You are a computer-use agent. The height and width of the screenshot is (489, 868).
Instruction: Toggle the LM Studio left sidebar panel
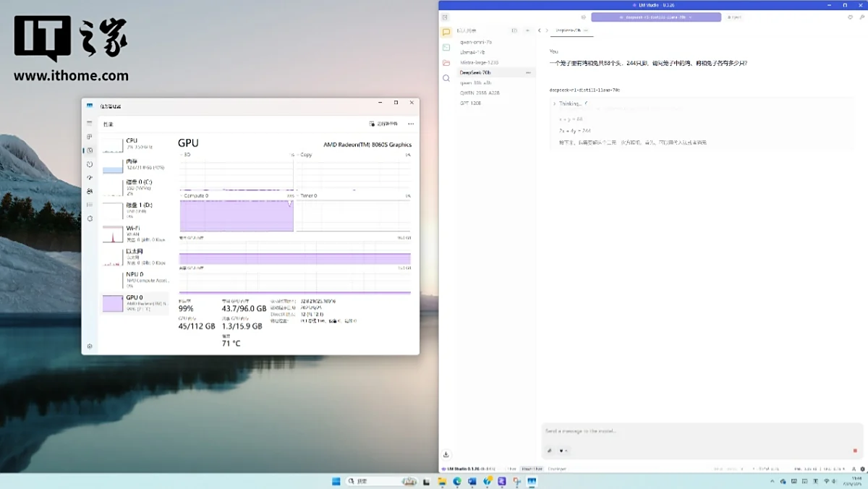446,17
